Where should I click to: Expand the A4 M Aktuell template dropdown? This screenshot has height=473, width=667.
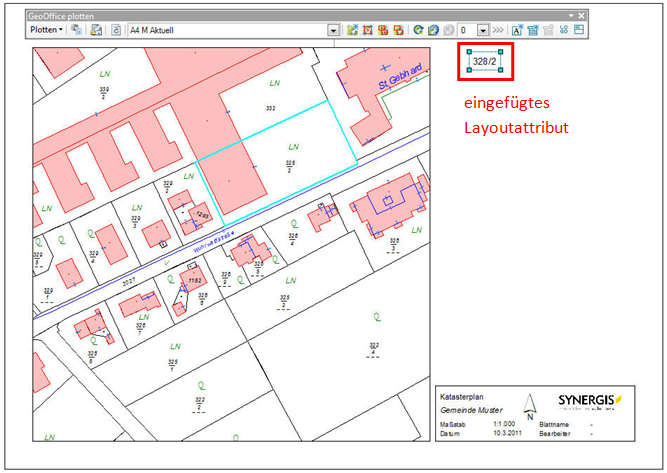tap(334, 30)
